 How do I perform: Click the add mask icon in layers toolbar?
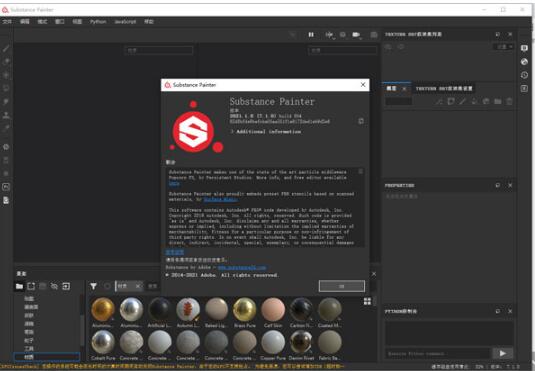[x=451, y=101]
